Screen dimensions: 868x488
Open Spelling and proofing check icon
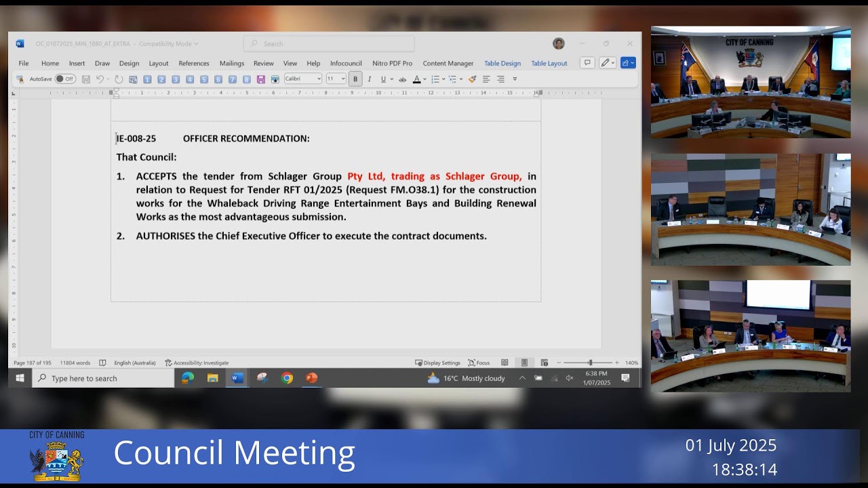pos(102,363)
